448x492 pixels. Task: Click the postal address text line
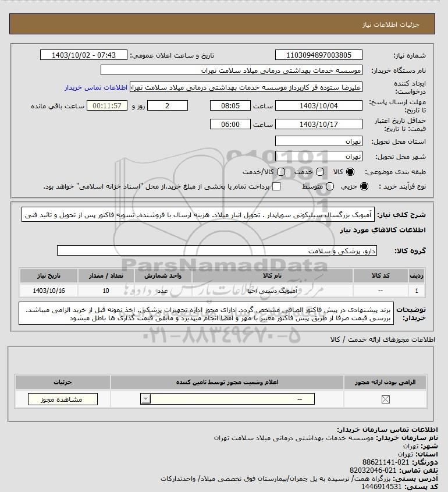[x=276, y=479]
